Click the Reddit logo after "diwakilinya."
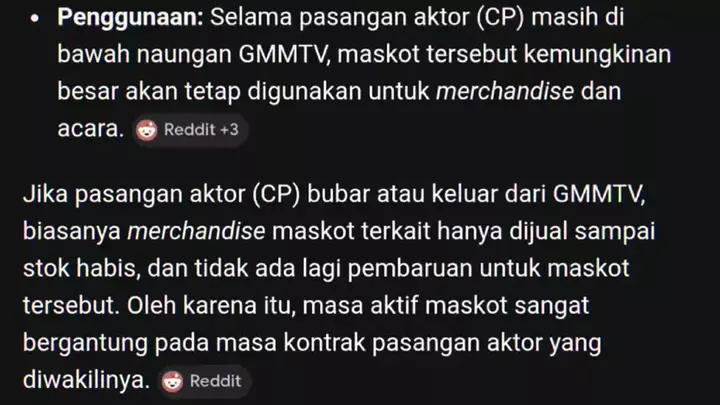The height and width of the screenshot is (405, 720). point(172,381)
